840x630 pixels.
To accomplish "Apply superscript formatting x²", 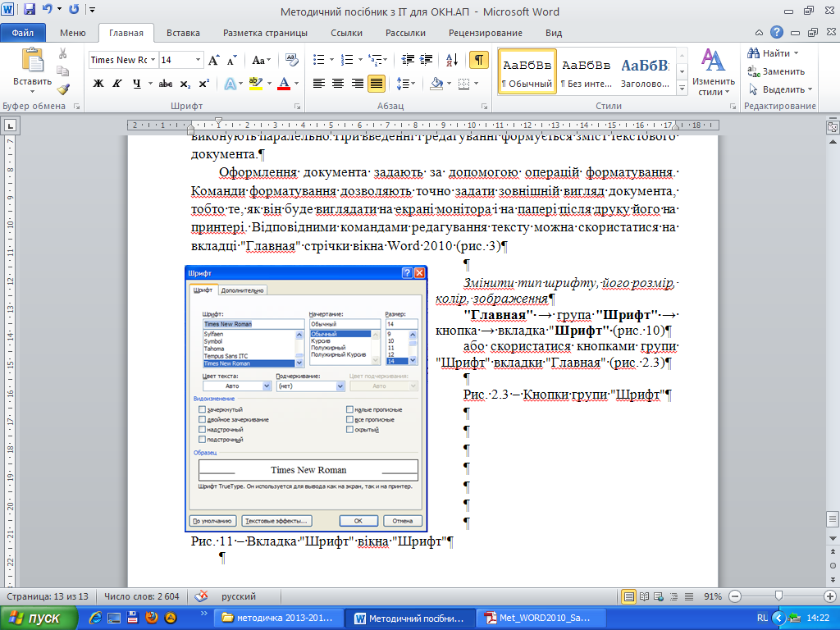I will tap(203, 84).
